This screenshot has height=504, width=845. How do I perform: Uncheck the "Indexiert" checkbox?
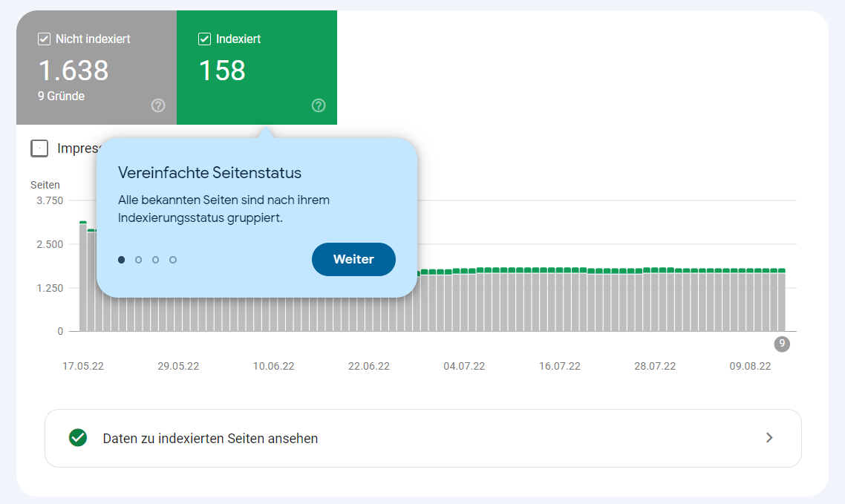(204, 39)
